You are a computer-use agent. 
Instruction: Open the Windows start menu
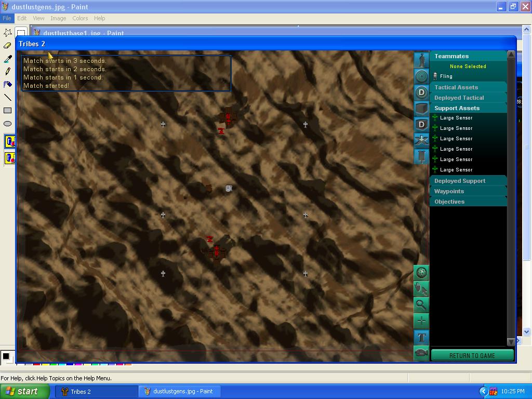[x=24, y=392]
